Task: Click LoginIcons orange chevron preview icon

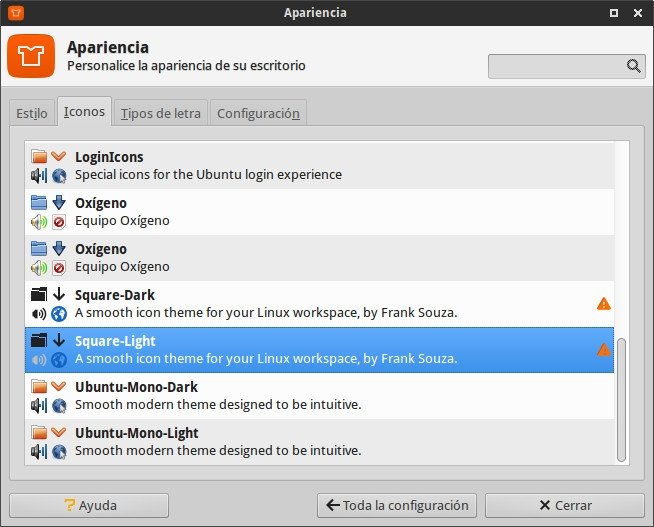Action: coord(59,156)
